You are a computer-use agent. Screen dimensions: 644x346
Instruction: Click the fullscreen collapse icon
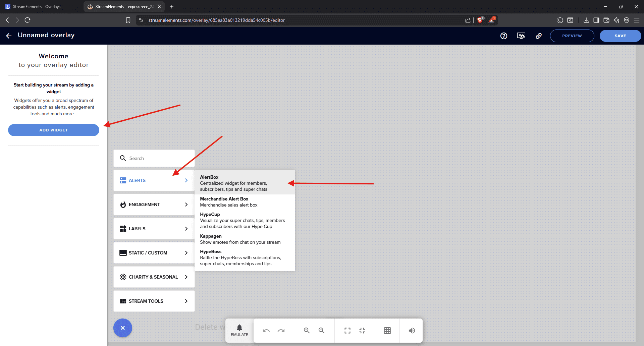tap(362, 331)
